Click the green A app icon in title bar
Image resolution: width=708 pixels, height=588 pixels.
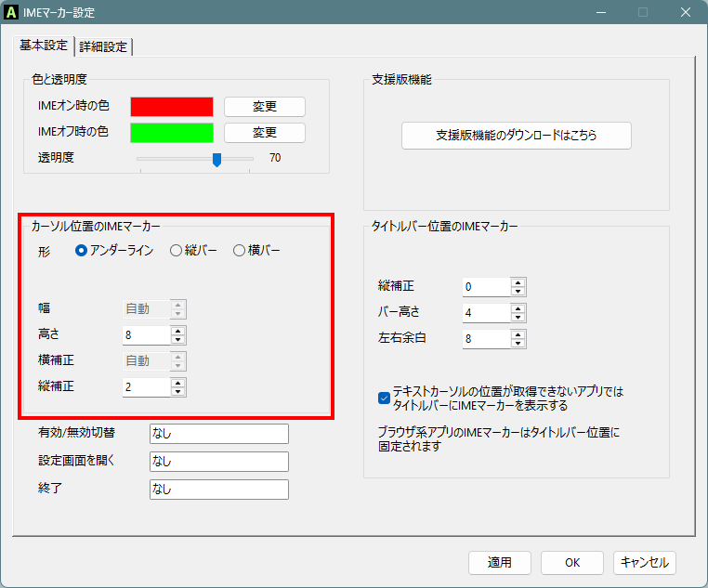click(x=11, y=12)
